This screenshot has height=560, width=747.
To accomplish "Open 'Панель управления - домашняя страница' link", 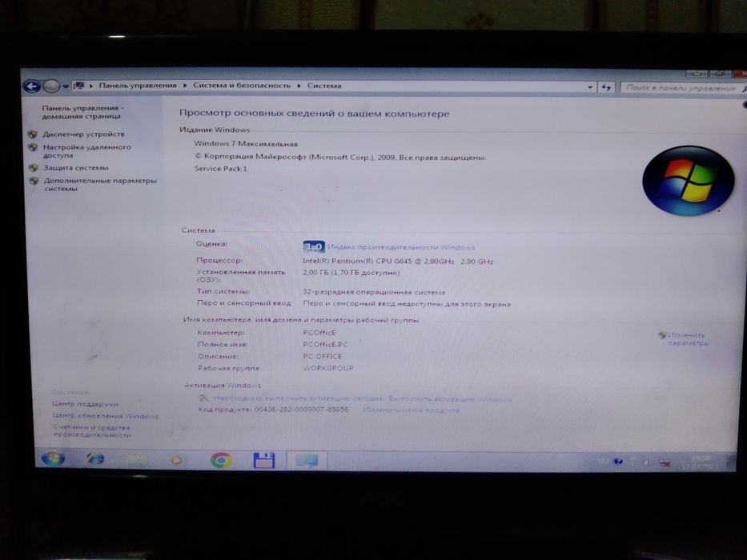I will (82, 112).
